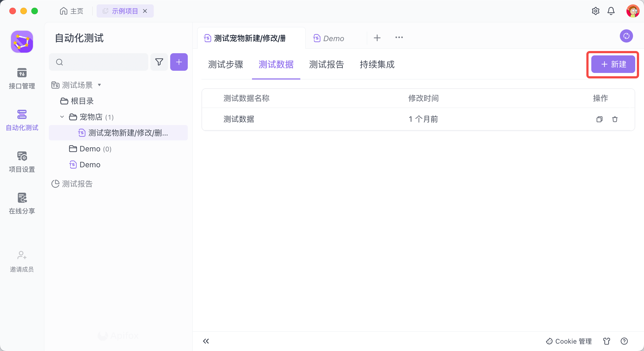Switch to the 测试报告 tab
The image size is (644, 351).
327,65
